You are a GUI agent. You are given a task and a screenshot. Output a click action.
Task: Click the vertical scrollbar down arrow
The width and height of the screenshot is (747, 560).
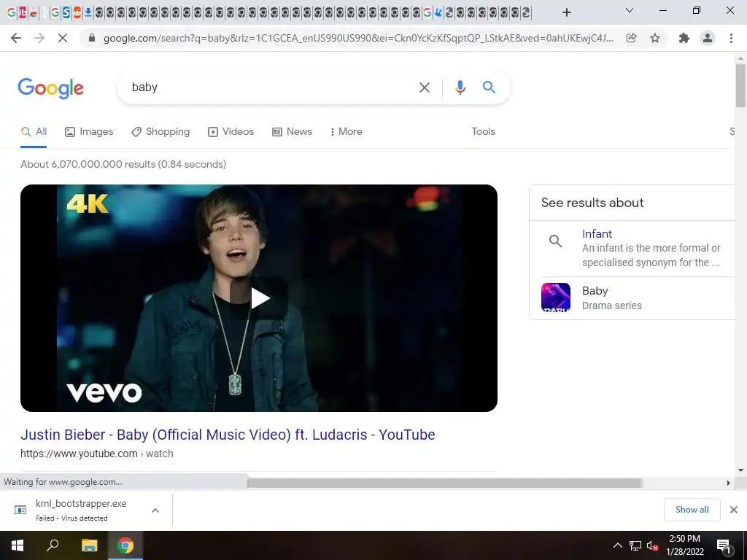coord(740,470)
